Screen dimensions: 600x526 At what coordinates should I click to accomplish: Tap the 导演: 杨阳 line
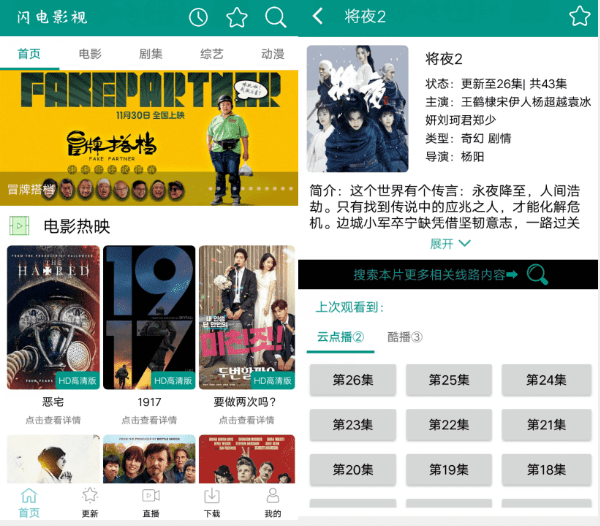click(x=455, y=157)
